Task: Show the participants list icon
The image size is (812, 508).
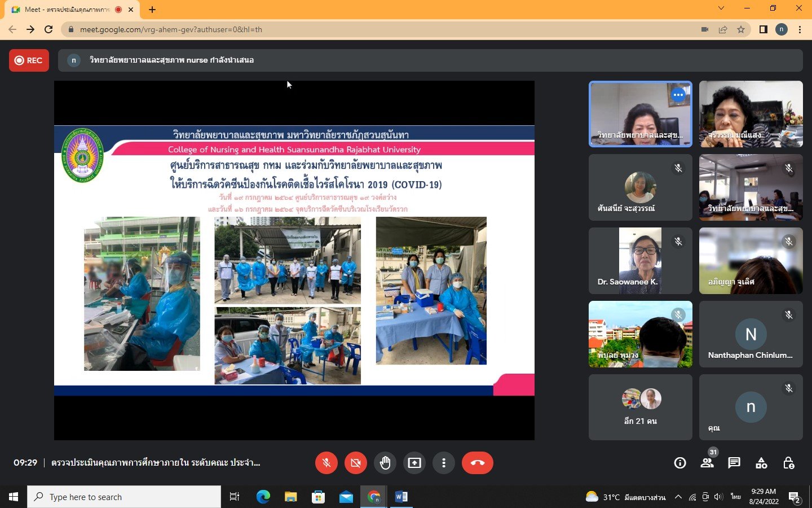Action: coord(707,463)
